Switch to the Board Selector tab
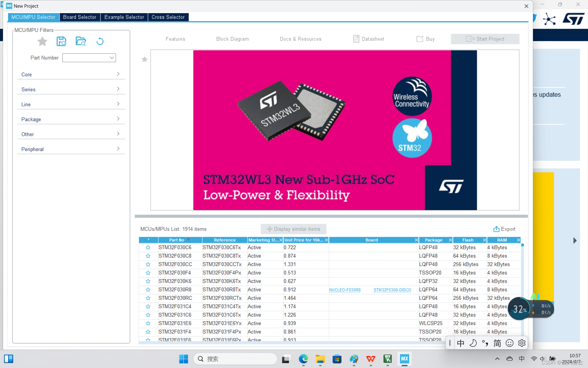The width and height of the screenshot is (588, 368). (80, 17)
